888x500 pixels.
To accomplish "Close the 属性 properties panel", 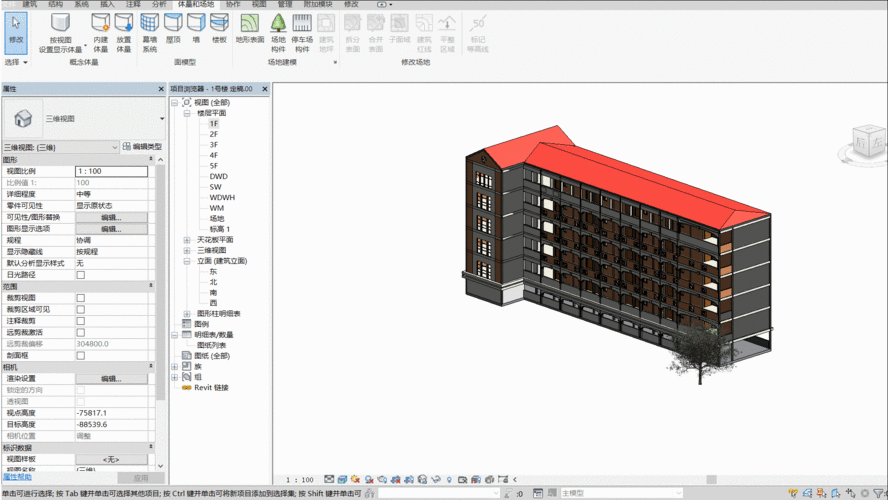I will (x=161, y=89).
